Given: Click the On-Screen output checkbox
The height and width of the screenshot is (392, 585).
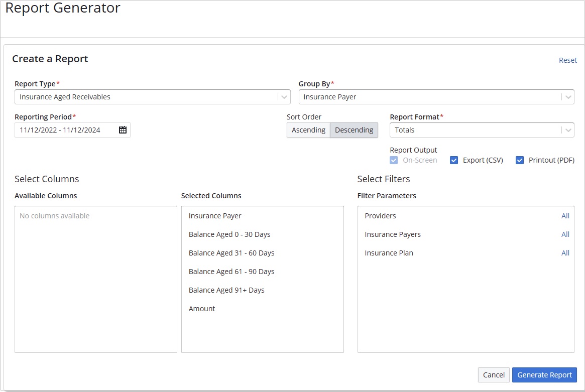Looking at the screenshot, I should (x=394, y=160).
